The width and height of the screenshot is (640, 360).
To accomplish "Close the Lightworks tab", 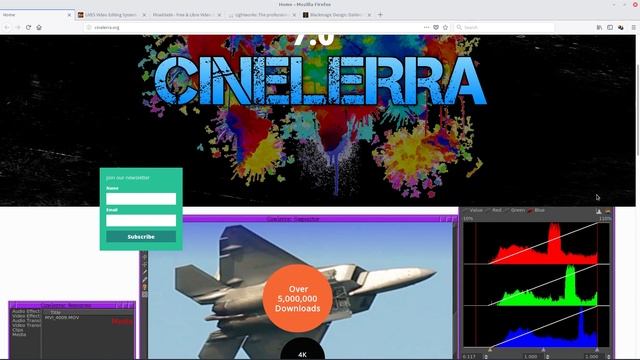I will coord(294,15).
